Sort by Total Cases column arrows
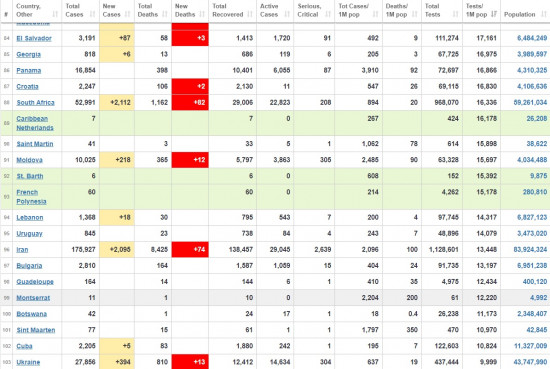 [x=92, y=14]
